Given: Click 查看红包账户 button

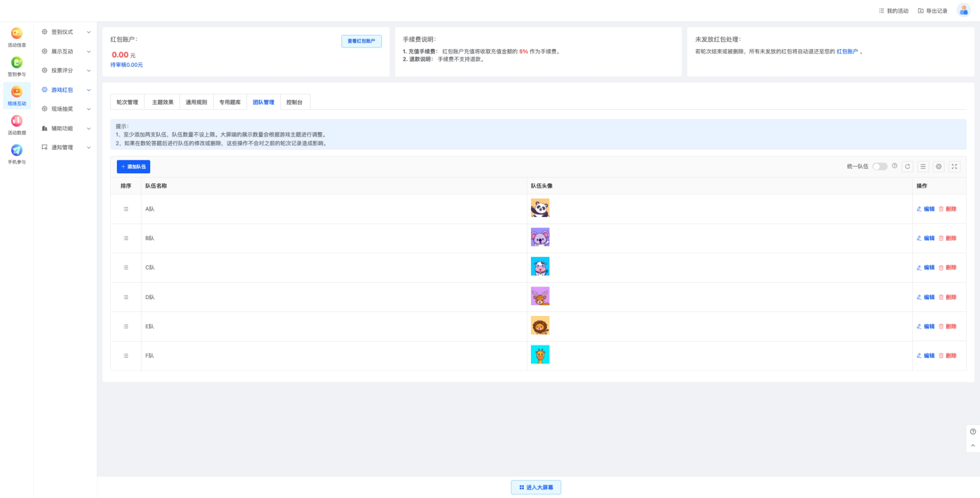Looking at the screenshot, I should (361, 41).
